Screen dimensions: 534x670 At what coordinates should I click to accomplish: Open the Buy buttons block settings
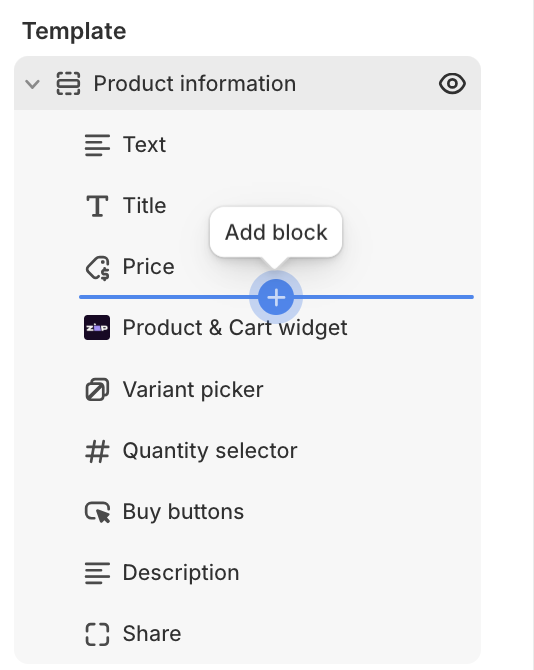click(x=247, y=512)
